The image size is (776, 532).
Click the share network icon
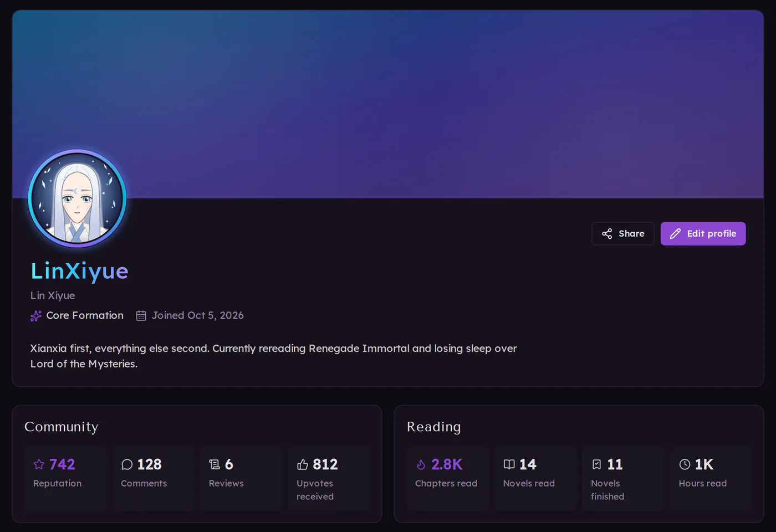(x=607, y=234)
